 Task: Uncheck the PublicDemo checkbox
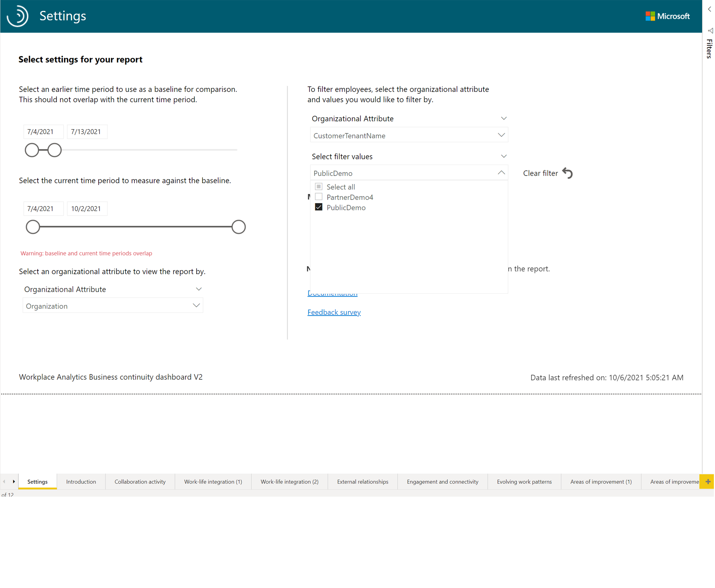[x=319, y=207]
